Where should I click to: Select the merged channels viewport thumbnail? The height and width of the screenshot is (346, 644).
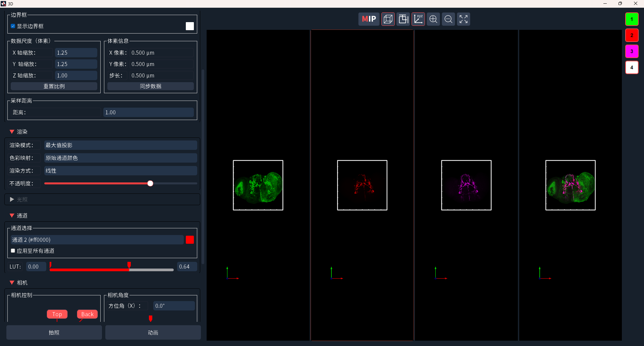click(571, 185)
